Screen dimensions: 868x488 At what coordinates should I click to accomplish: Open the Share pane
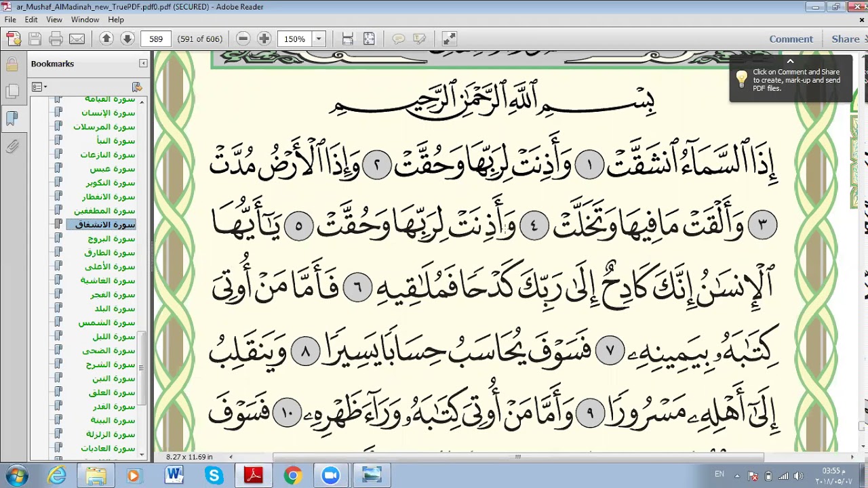[x=846, y=39]
